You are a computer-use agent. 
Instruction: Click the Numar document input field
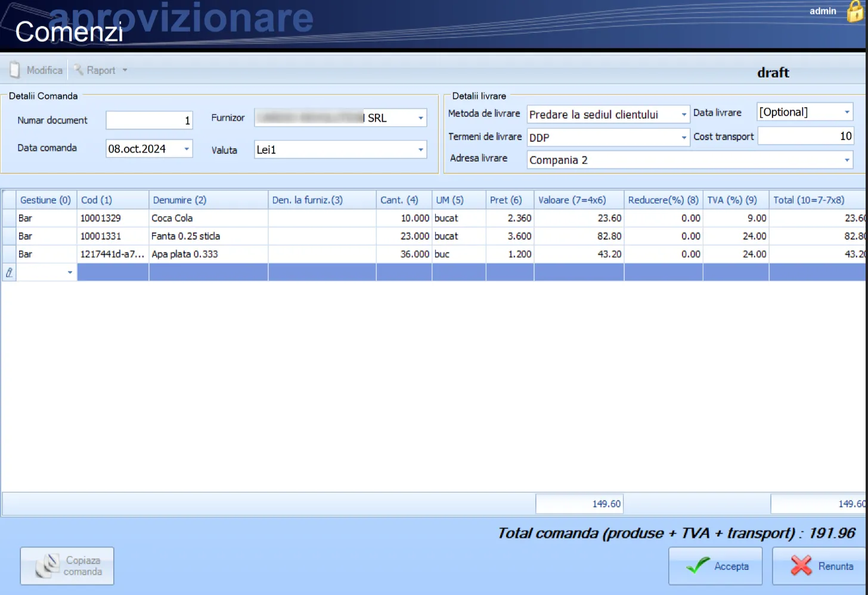click(x=149, y=120)
